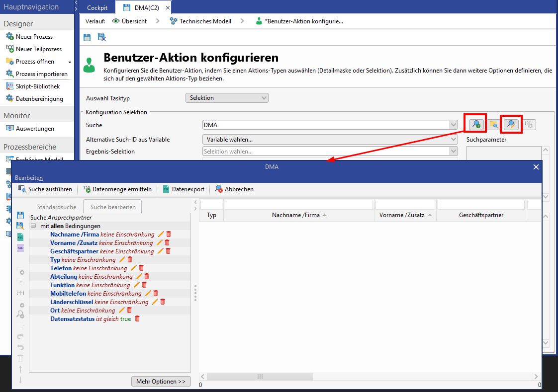The width and height of the screenshot is (558, 392).
Task: Collapse the 'mit allen Bedingungen' tree node
Action: point(34,226)
